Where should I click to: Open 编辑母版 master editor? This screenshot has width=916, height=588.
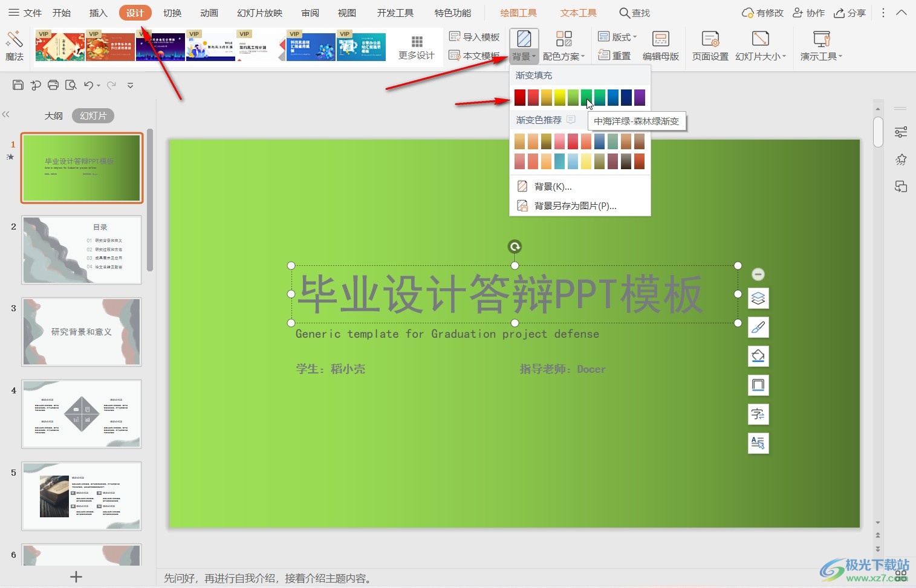[x=660, y=46]
